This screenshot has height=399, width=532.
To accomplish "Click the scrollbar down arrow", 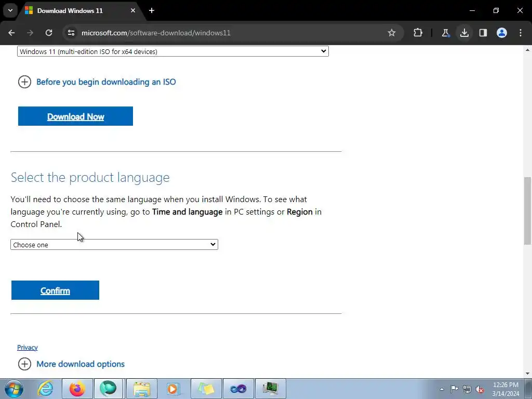I will coord(528,374).
